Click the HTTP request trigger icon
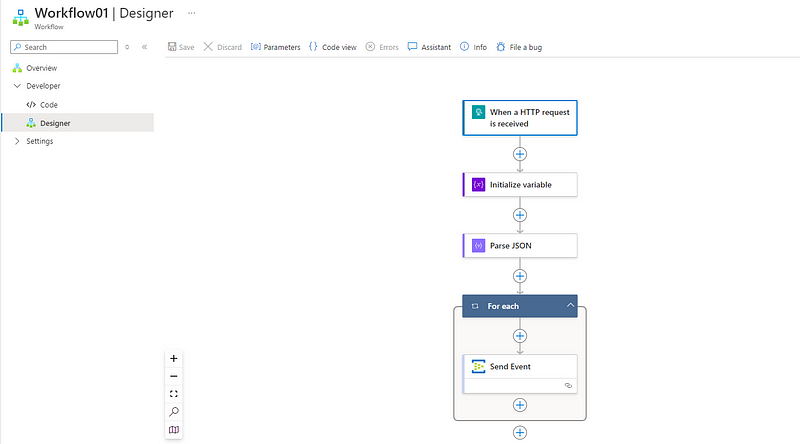The width and height of the screenshot is (800, 444). coord(478,112)
